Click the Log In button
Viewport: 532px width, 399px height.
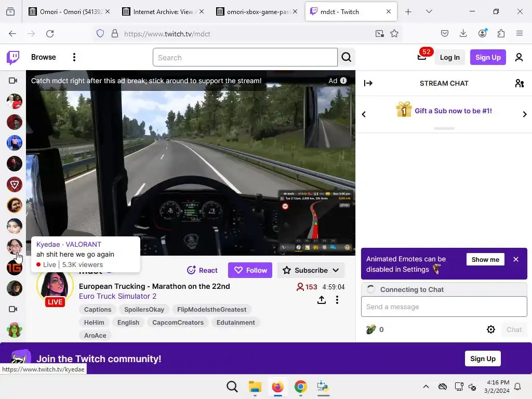pyautogui.click(x=449, y=57)
